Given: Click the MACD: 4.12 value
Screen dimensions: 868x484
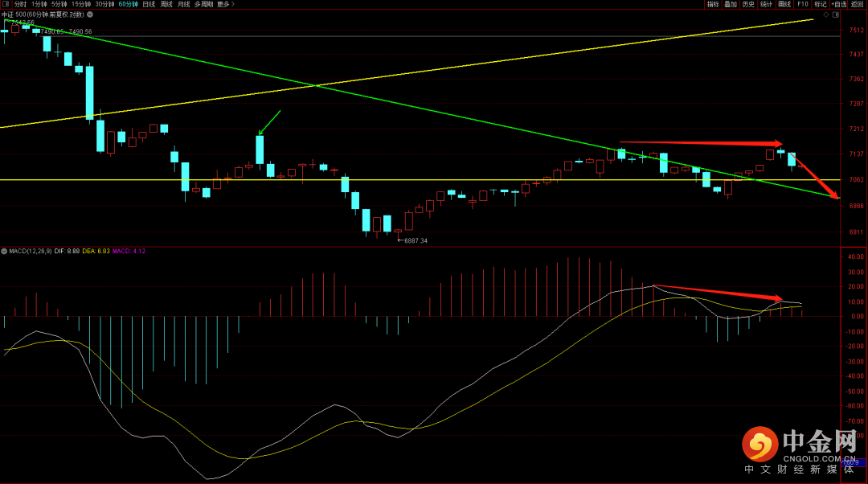Looking at the screenshot, I should tap(129, 252).
